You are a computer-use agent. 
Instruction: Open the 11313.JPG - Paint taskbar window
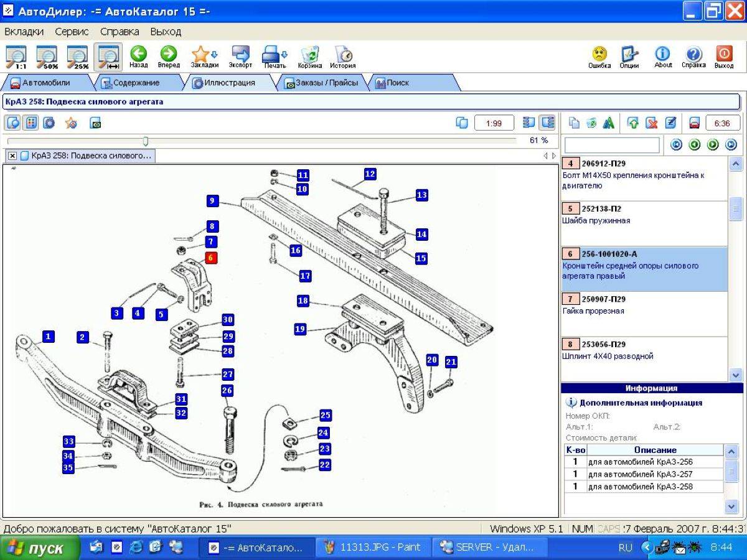coord(372,548)
